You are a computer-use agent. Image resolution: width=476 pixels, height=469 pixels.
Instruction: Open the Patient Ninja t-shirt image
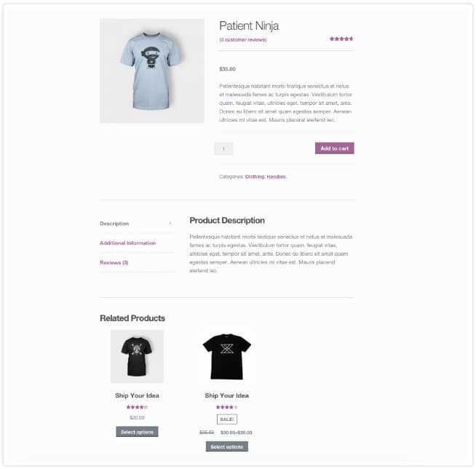coord(152,71)
